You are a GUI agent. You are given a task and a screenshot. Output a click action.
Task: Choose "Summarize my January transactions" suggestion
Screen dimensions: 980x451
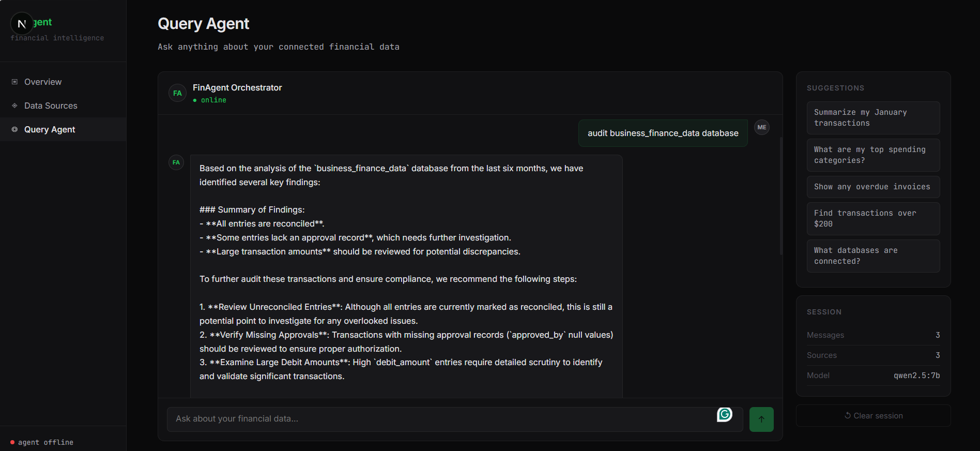click(873, 118)
